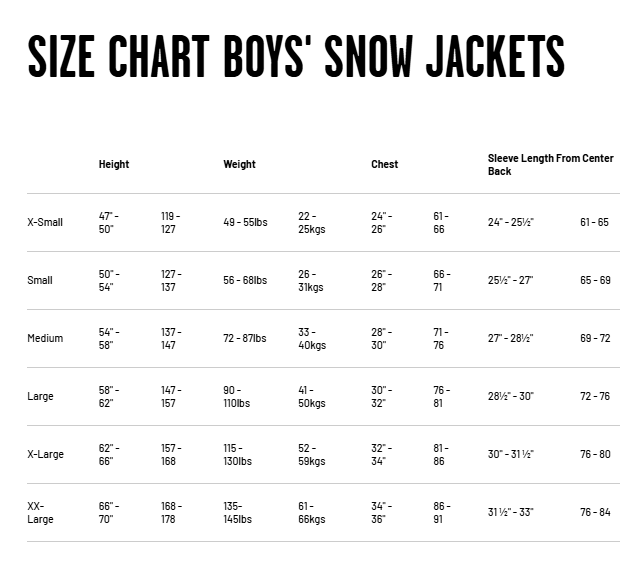Select the X-Large row label
The image size is (641, 570).
(x=45, y=454)
